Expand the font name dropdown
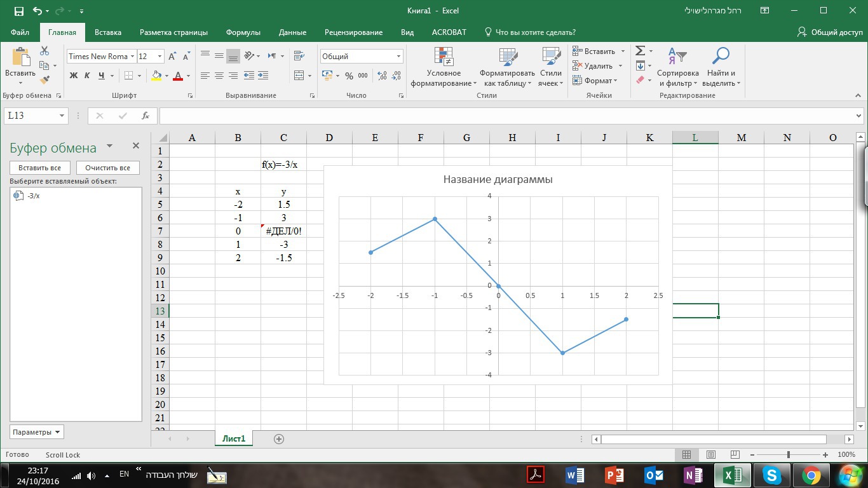Image resolution: width=868 pixels, height=488 pixels. [132, 57]
